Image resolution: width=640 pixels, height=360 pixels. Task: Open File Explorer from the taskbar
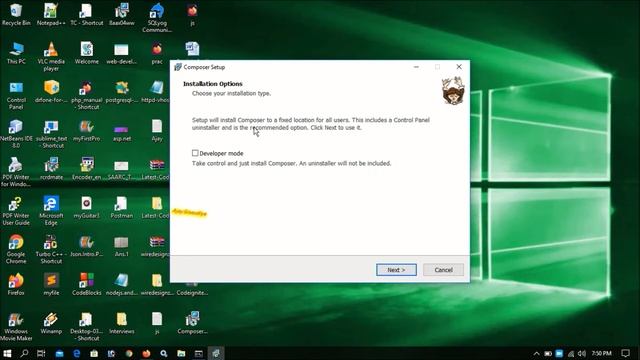181,353
